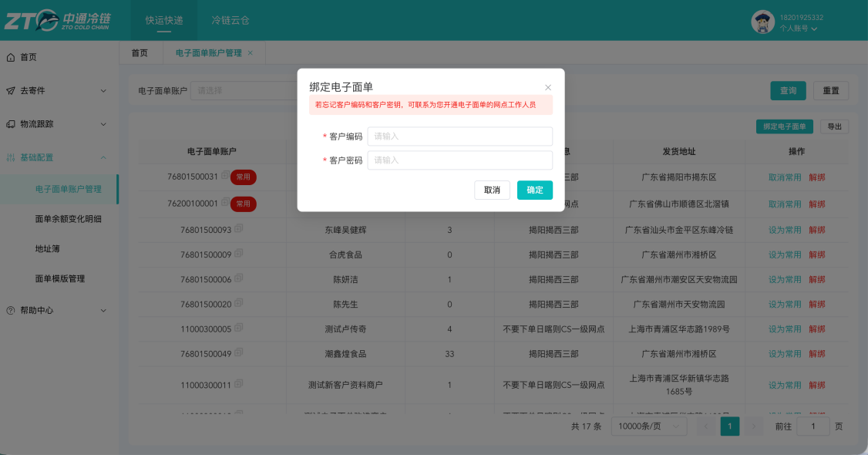This screenshot has height=455, width=868.
Task: Click the 潮鑫煌食品 name cell
Action: pyautogui.click(x=345, y=354)
